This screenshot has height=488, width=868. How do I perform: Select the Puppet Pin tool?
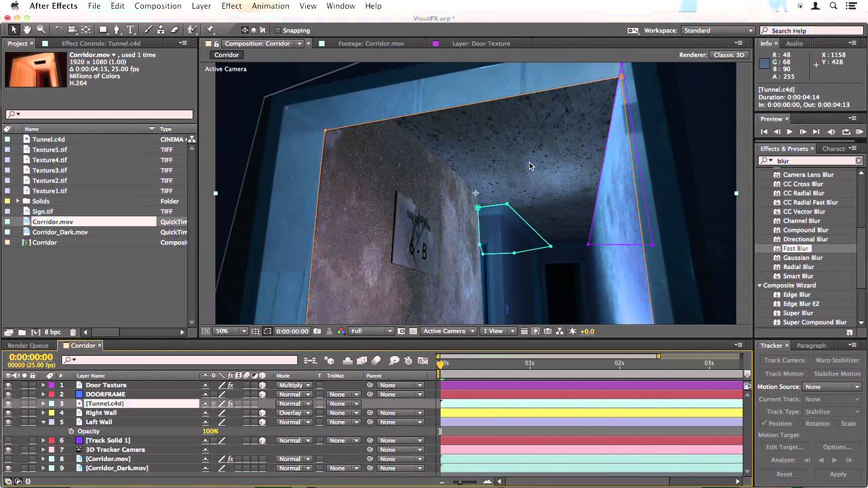(210, 30)
